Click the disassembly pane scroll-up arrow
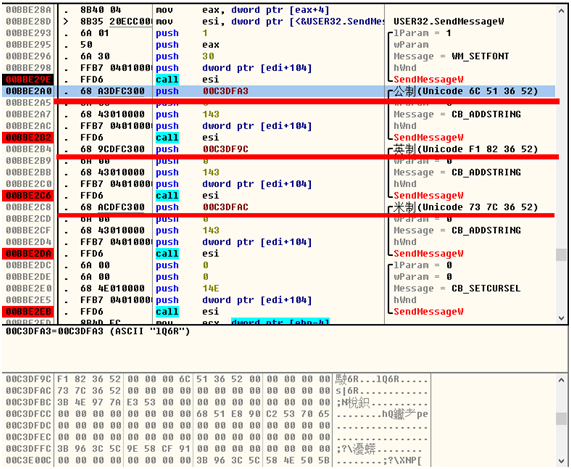 pos(561,11)
